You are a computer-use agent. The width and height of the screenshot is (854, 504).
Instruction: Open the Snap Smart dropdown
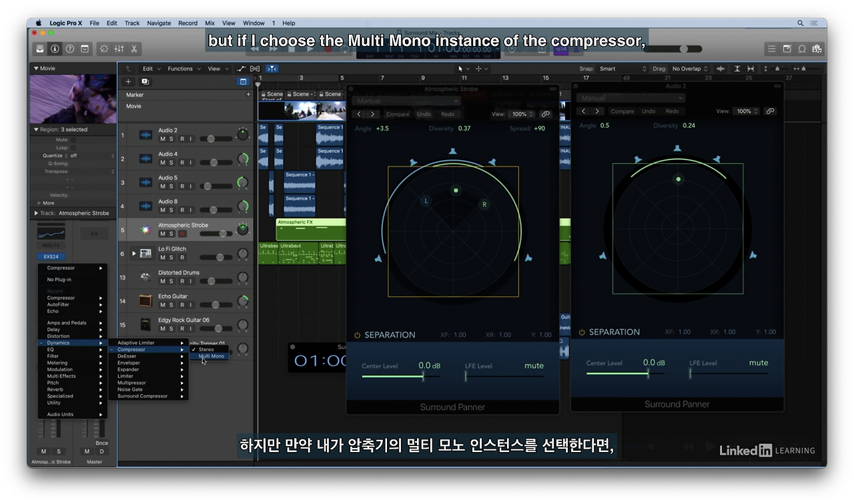(x=622, y=69)
